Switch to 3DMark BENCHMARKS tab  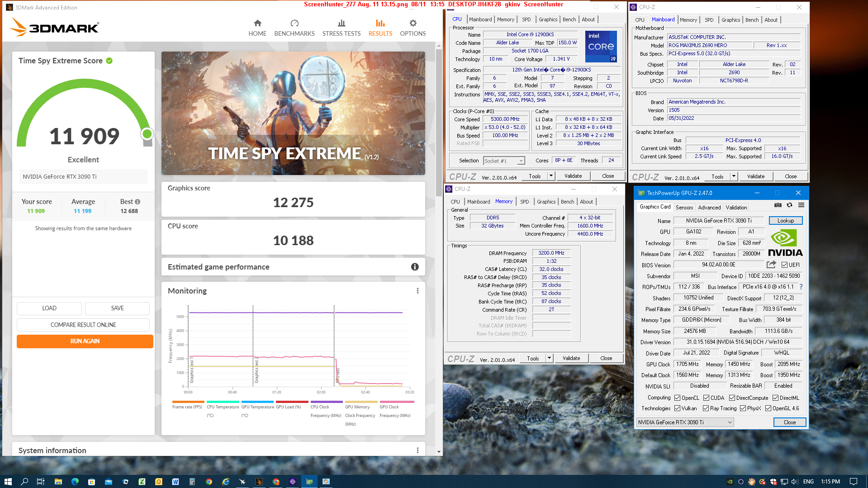click(x=294, y=28)
